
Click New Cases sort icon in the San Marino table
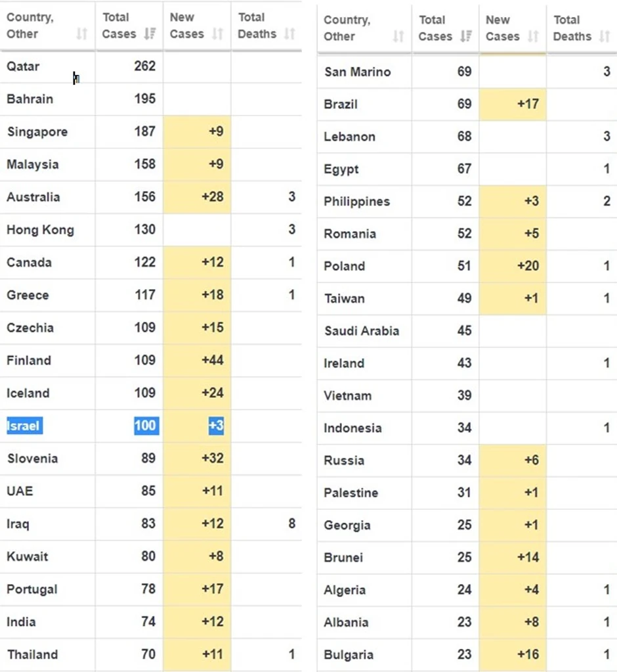[x=533, y=37]
